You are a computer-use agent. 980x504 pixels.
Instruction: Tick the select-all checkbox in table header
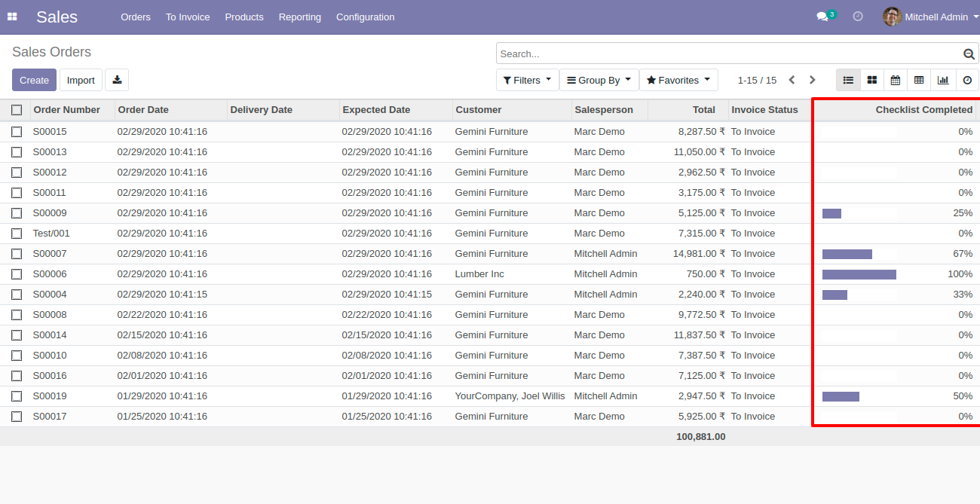pyautogui.click(x=17, y=110)
